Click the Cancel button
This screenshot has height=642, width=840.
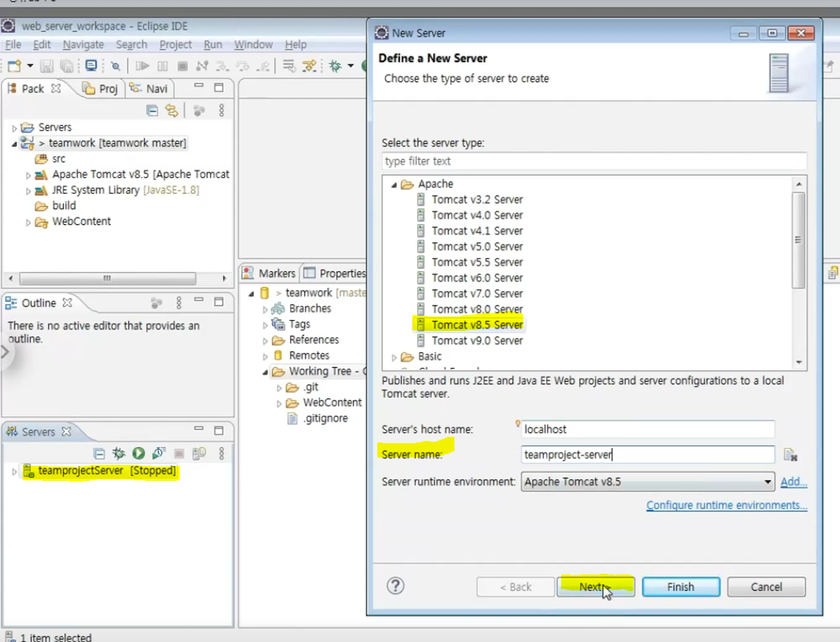coord(766,587)
